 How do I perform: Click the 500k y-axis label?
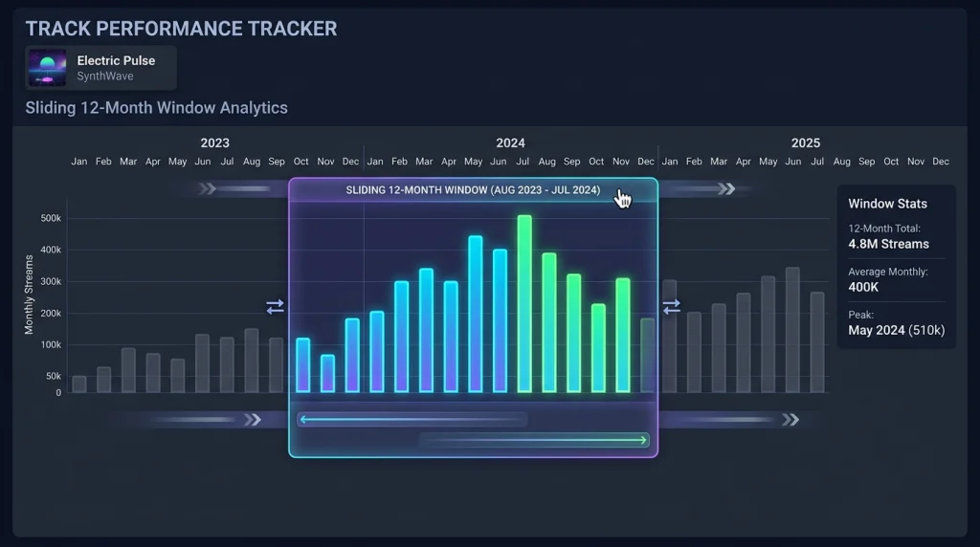[51, 219]
